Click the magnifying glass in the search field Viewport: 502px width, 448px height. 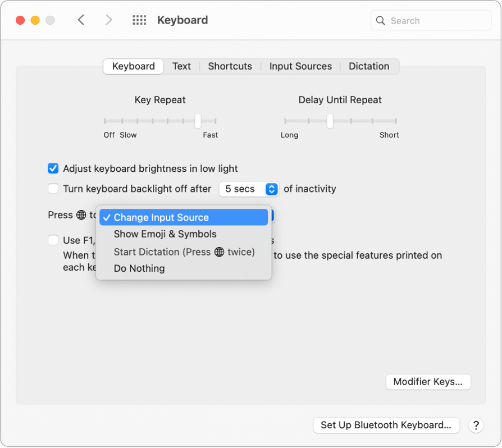(x=380, y=20)
